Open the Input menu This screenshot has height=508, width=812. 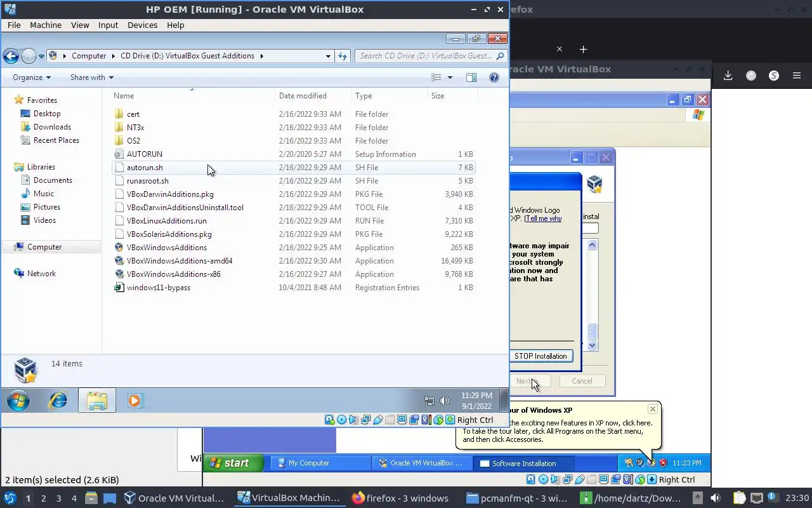click(x=108, y=25)
